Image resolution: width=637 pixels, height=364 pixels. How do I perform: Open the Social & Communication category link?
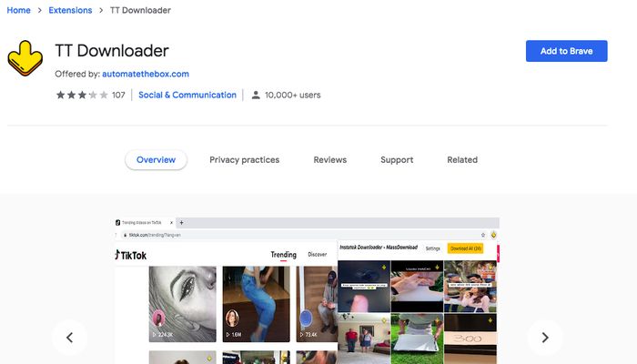coord(187,95)
